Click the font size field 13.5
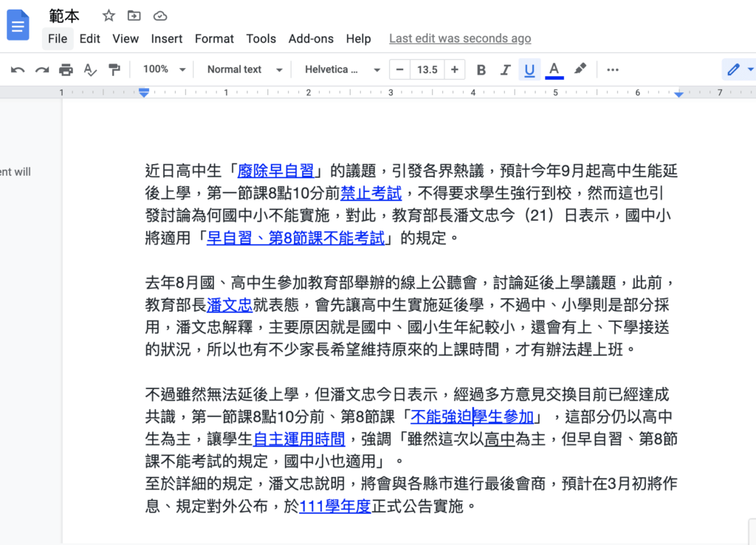Viewport: 756px width, 545px height. point(427,69)
